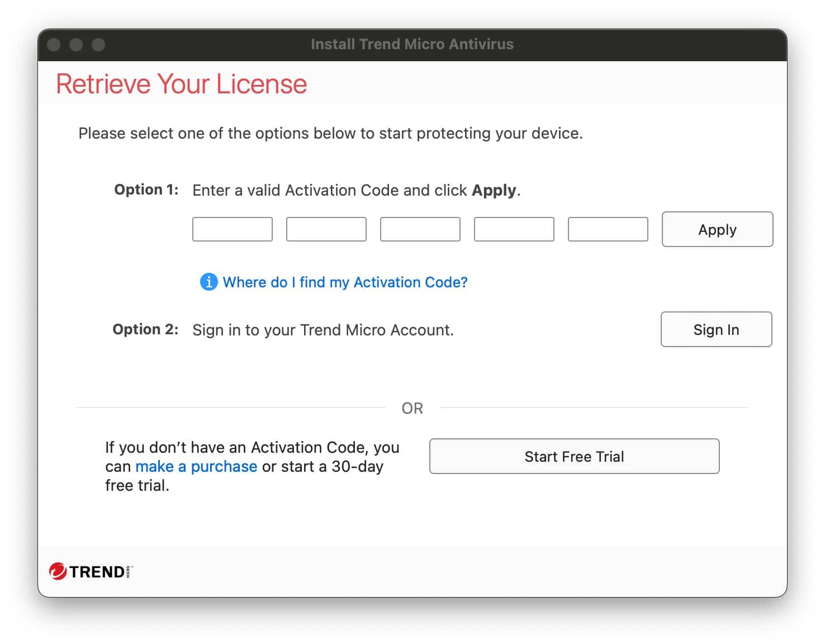Viewport: 825px width, 644px height.
Task: Focus the fourth activation code field
Action: pyautogui.click(x=514, y=229)
